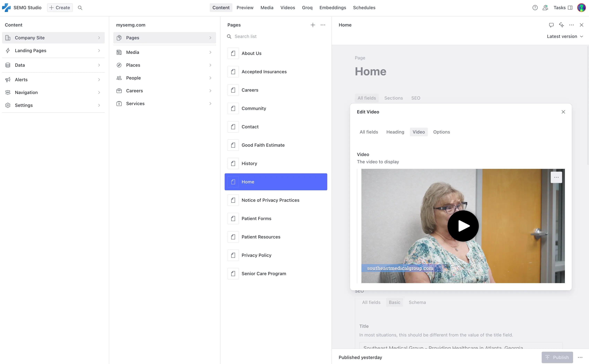Click the search magnifier icon in top bar
589x364 pixels.
pos(80,8)
